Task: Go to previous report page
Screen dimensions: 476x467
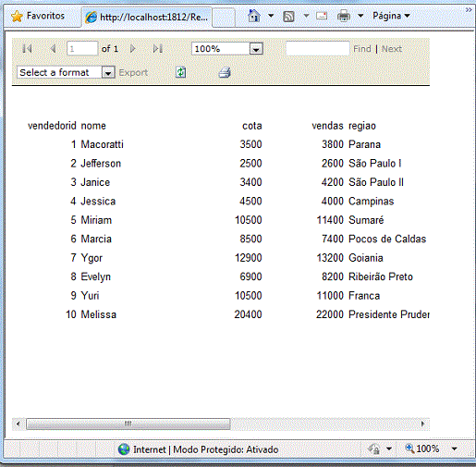Action: pos(53,49)
